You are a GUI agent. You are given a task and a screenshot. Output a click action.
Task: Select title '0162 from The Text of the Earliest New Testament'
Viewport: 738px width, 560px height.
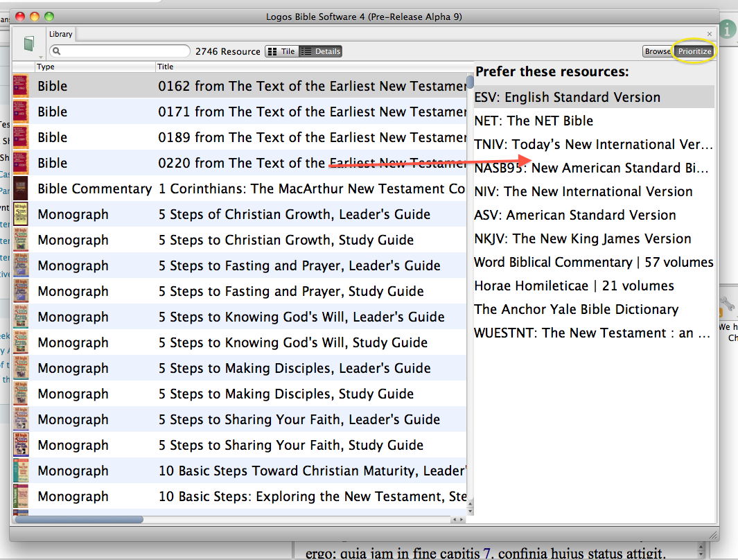tap(312, 86)
